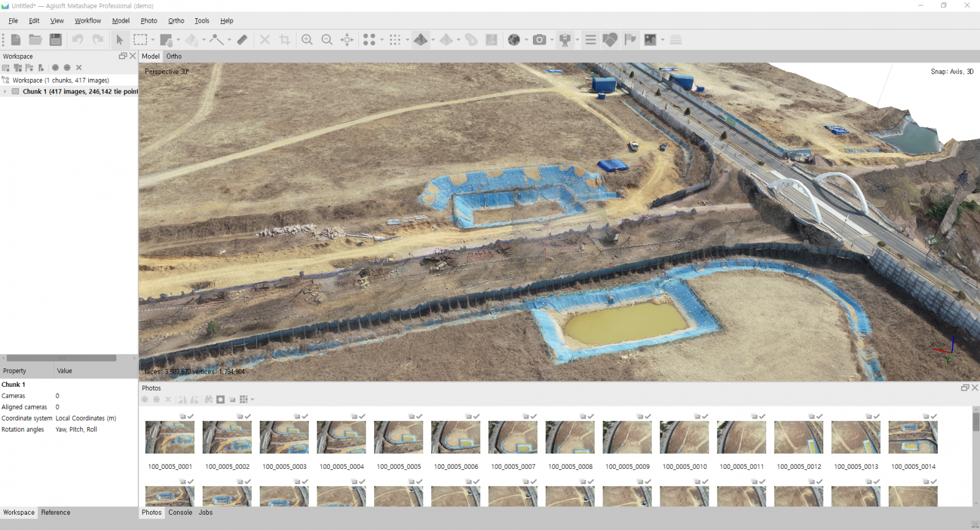
Task: Open the thumbnail view options dropdown in Photos
Action: [x=252, y=400]
